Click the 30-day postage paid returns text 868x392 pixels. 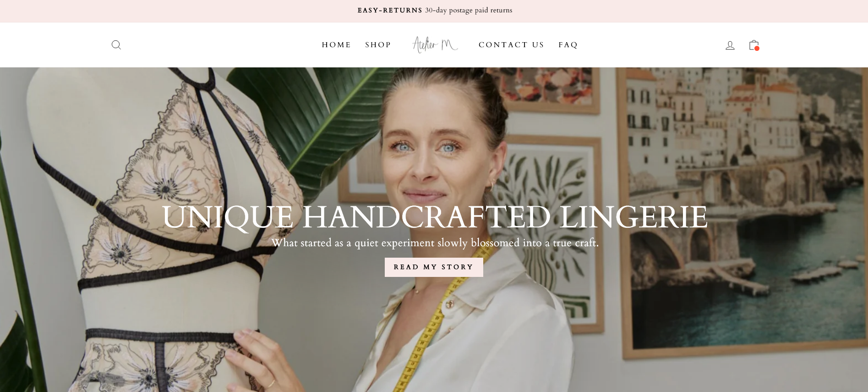[x=469, y=10]
